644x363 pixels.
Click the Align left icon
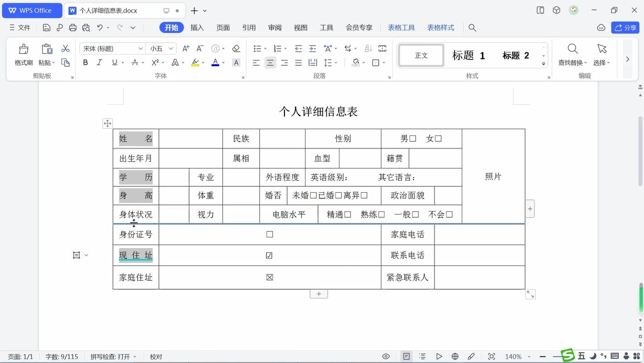256,63
